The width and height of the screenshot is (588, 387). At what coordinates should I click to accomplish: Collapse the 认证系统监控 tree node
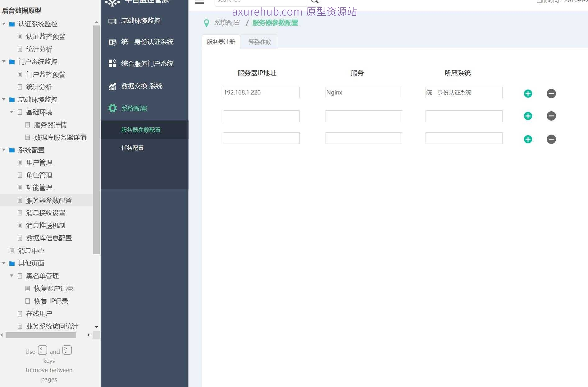(3, 24)
